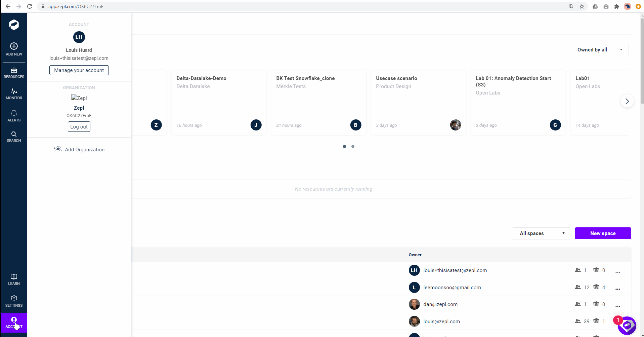Click owner louis+thisisatest@zepl.com
Screen dimensions: 644x337
pyautogui.click(x=455, y=270)
